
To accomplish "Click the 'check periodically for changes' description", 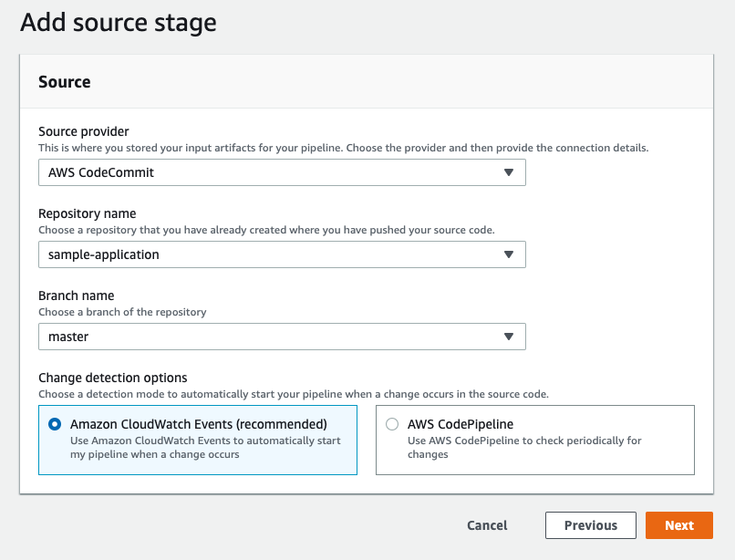I will [x=523, y=447].
